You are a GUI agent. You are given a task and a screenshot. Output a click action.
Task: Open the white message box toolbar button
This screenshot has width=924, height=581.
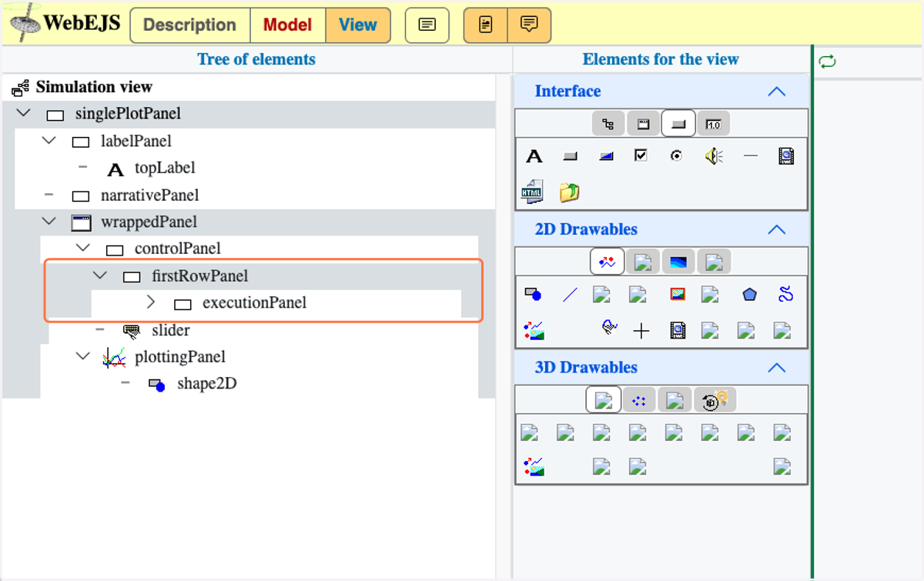tap(427, 25)
